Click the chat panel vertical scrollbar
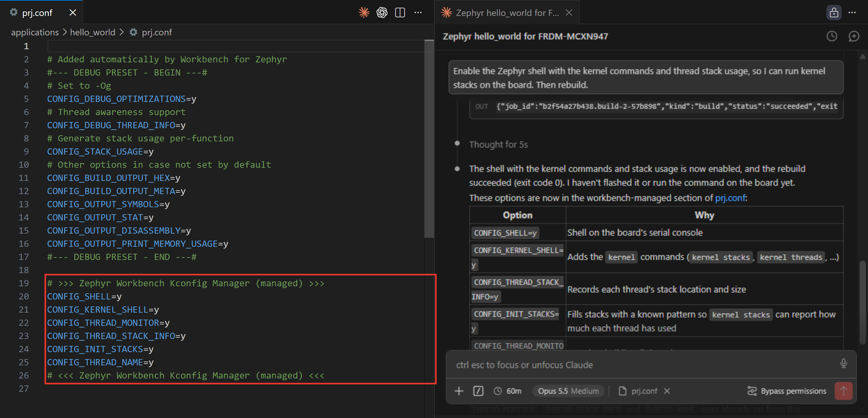The width and height of the screenshot is (868, 418). click(x=863, y=303)
